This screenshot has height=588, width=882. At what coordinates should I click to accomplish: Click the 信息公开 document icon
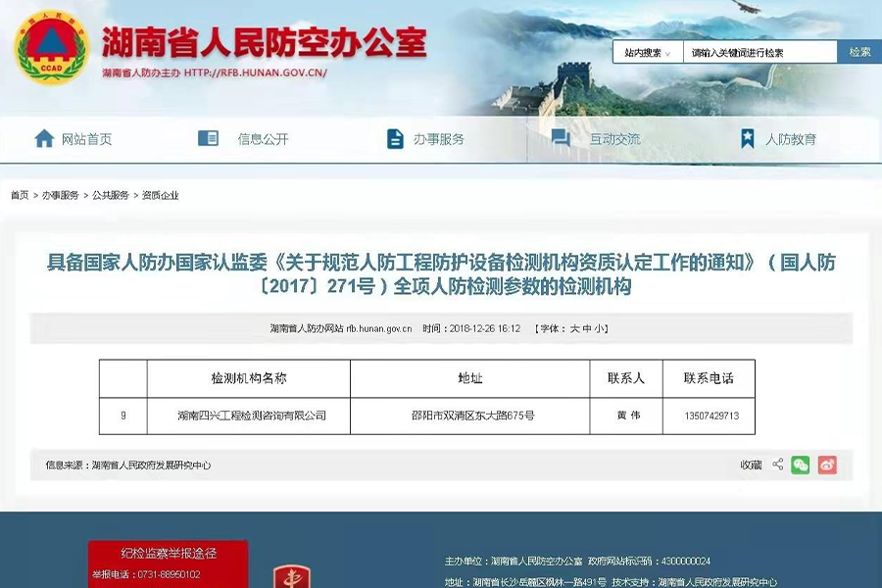click(x=208, y=138)
